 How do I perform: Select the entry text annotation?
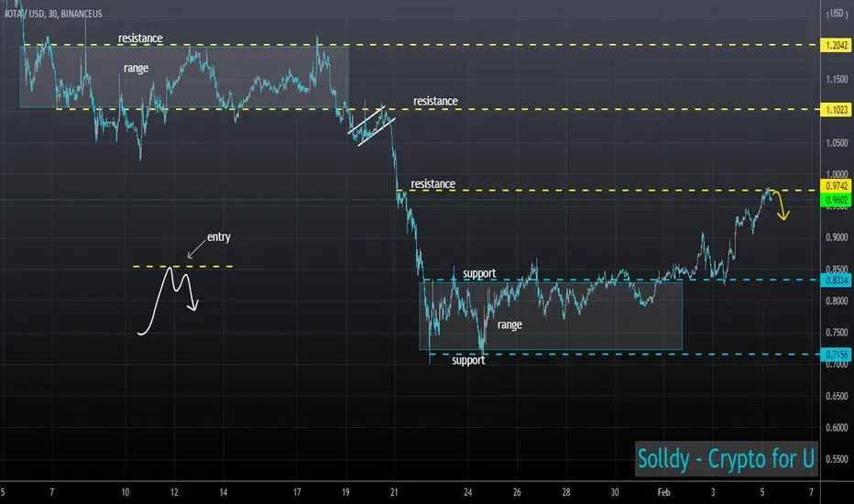coord(218,237)
